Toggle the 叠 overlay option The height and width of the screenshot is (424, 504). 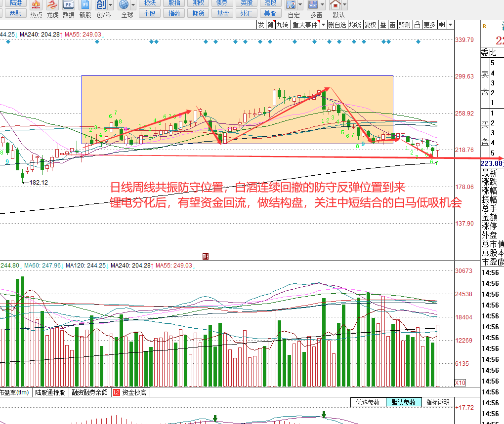pos(383,25)
